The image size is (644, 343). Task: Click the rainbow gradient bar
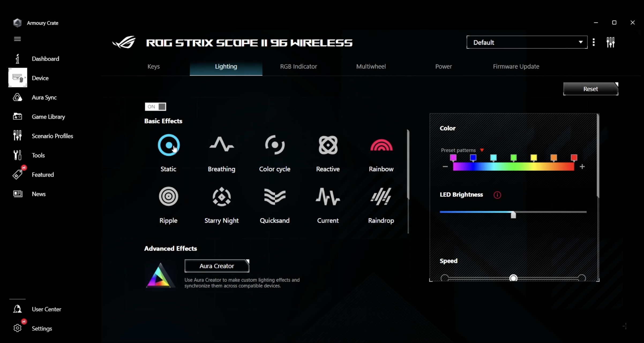(x=514, y=167)
